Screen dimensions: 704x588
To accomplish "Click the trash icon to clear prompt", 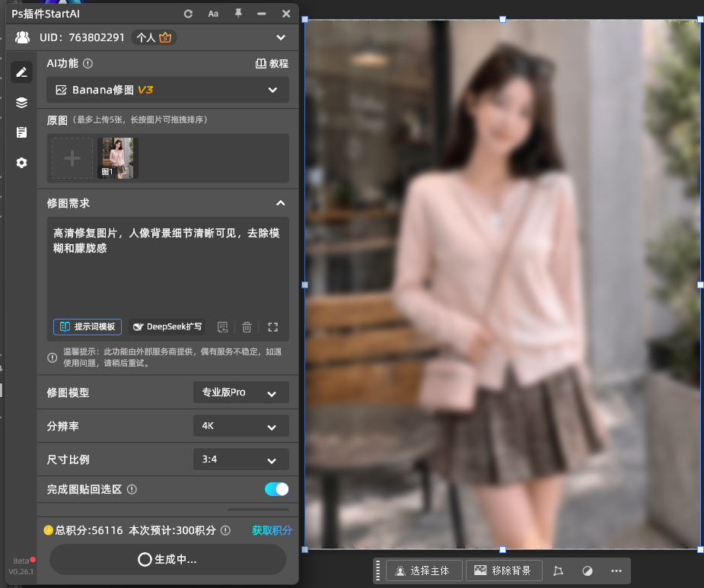I will [x=247, y=327].
